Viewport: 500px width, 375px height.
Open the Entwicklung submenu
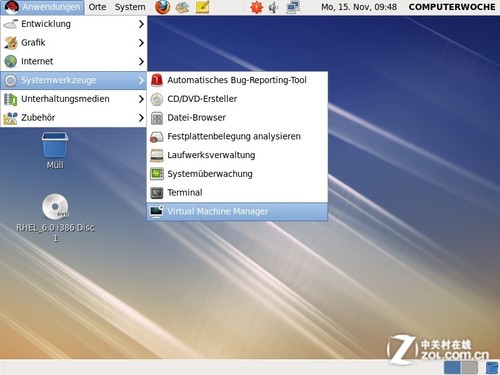[x=73, y=24]
